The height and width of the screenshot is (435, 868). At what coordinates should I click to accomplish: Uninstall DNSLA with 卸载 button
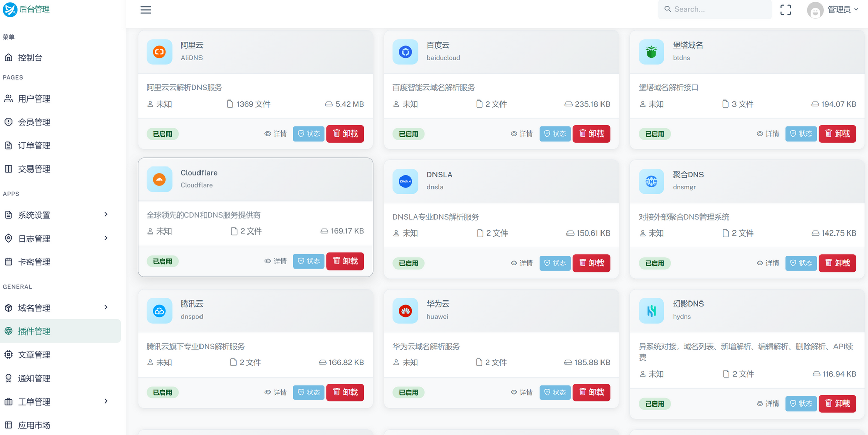(591, 263)
